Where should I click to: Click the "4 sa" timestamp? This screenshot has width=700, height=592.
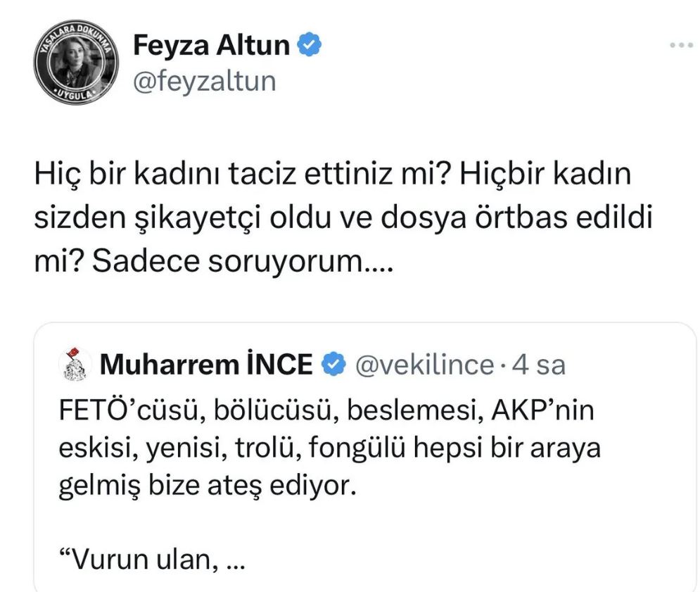(x=539, y=364)
